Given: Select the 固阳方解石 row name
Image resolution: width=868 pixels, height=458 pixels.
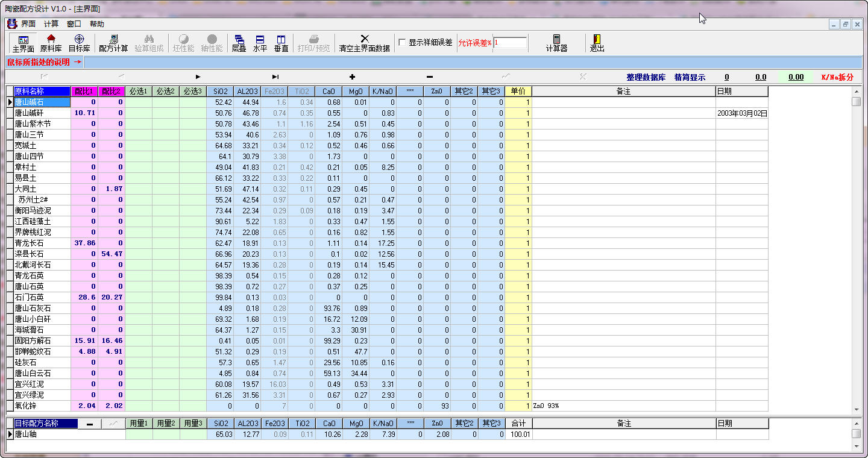Looking at the screenshot, I should 42,341.
